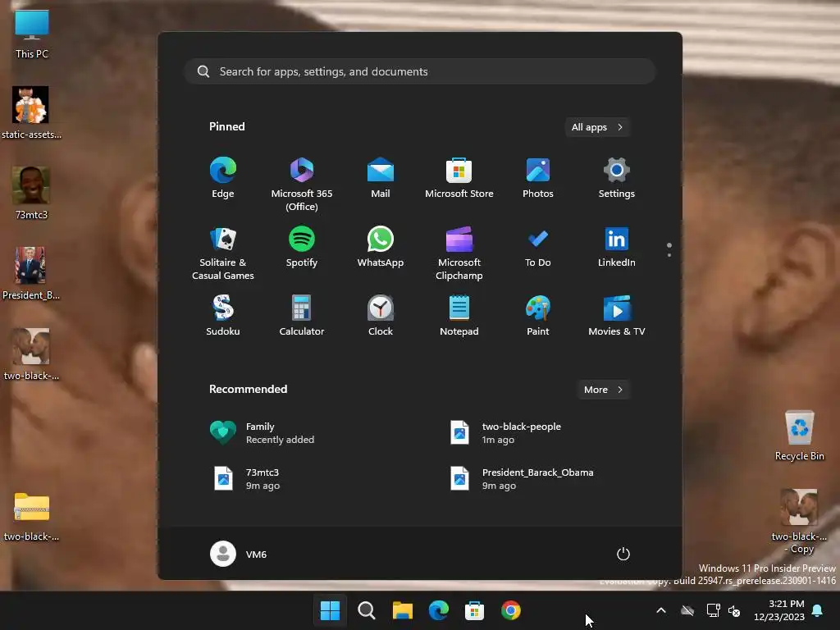Select Recycle Bin on desktop
The width and height of the screenshot is (840, 630).
pos(799,435)
